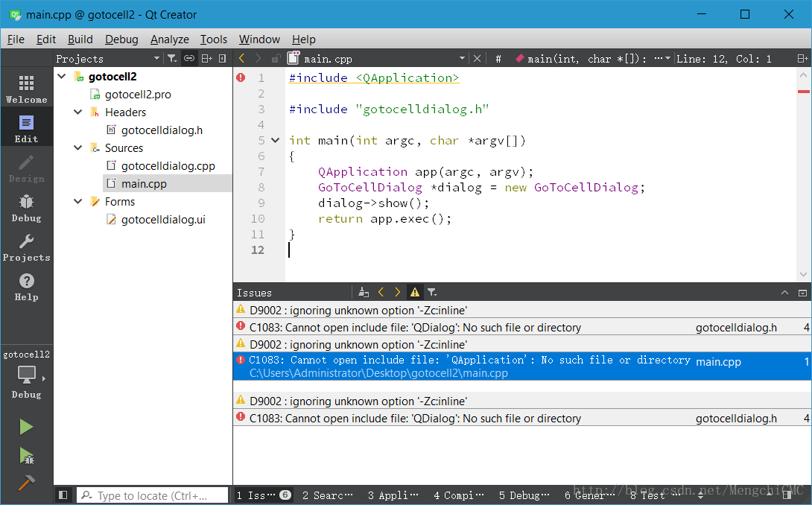
Task: Click the Type to locate search field
Action: click(153, 495)
